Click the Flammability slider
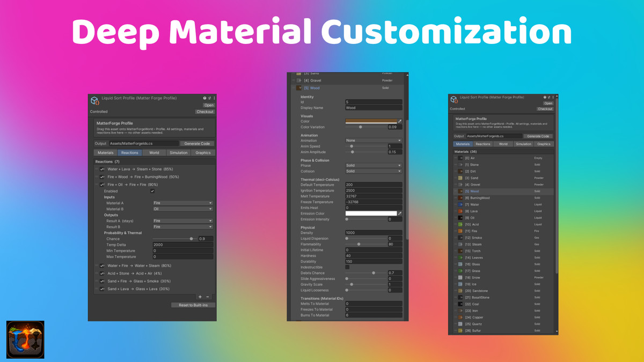644x362 pixels. click(365, 244)
